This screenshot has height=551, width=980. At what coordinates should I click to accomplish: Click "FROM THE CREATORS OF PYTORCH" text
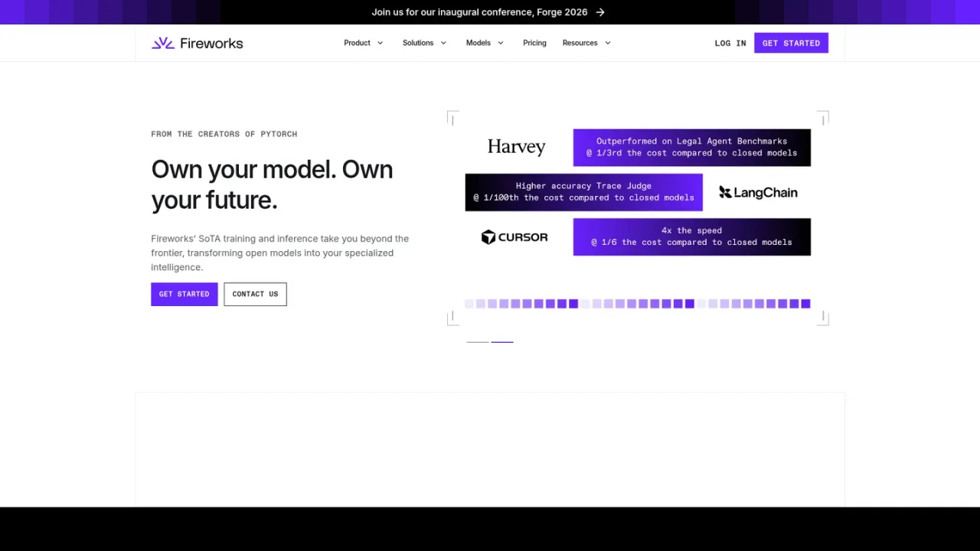[224, 134]
